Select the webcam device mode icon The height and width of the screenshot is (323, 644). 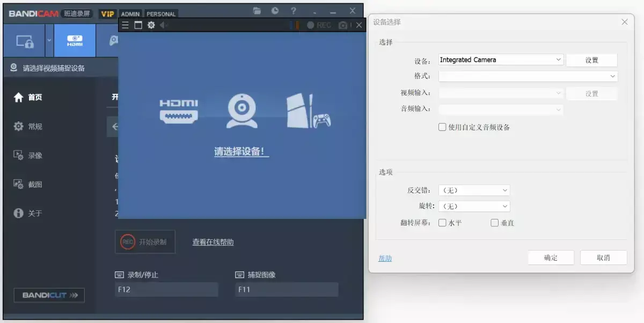click(74, 40)
